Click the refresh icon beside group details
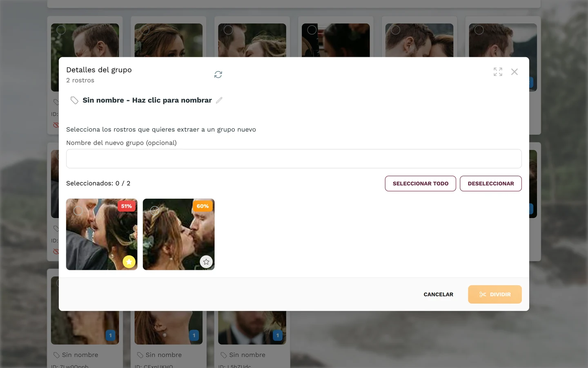Viewport: 588px width, 368px height. (218, 74)
